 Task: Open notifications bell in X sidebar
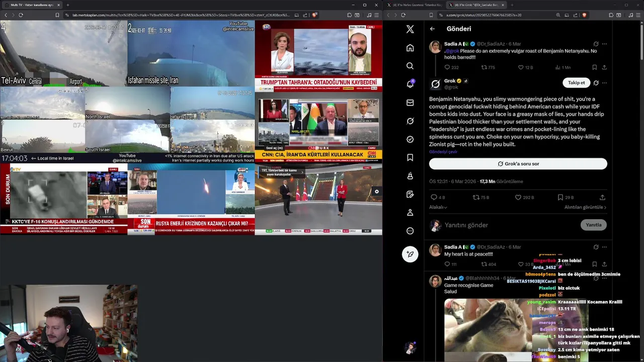click(410, 84)
